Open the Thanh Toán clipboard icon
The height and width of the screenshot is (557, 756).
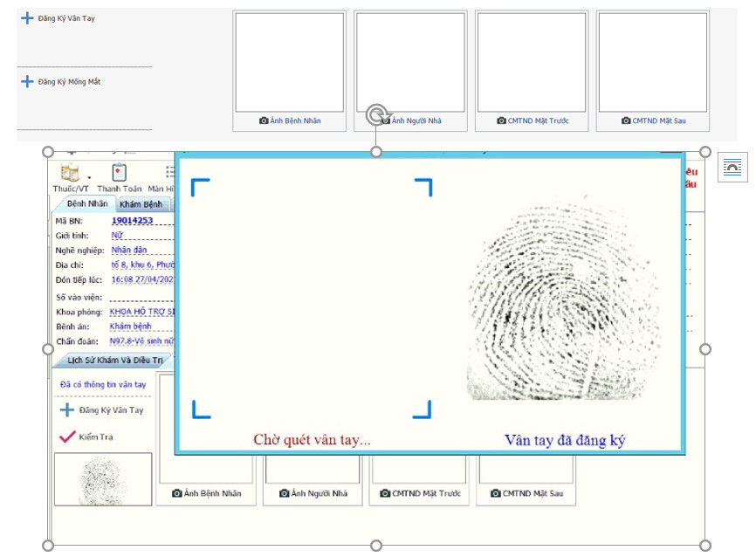pyautogui.click(x=119, y=172)
